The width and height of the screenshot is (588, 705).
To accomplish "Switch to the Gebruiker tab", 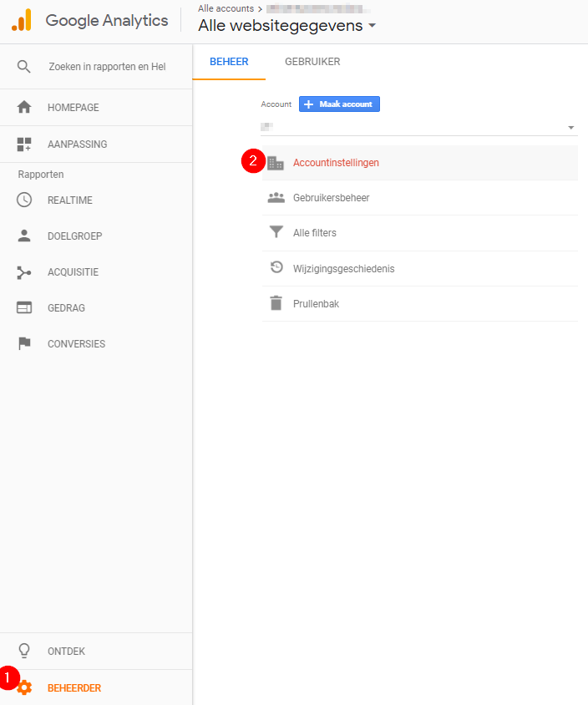I will [x=312, y=62].
